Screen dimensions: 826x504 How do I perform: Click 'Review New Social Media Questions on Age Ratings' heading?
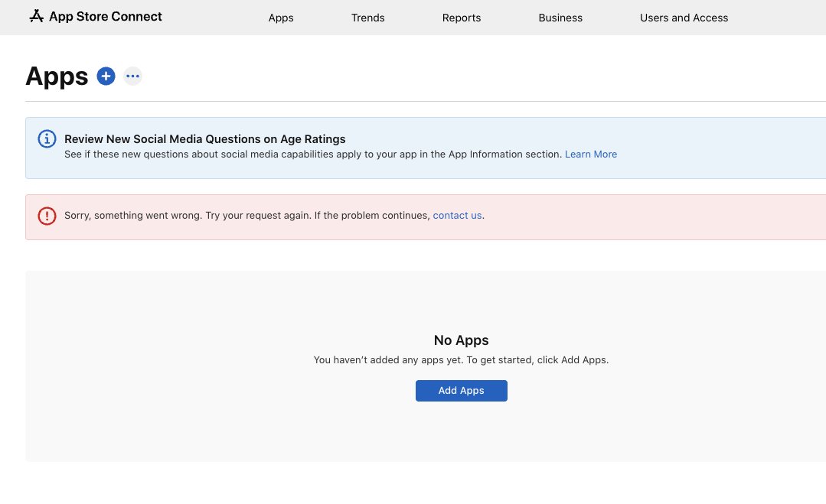[205, 139]
